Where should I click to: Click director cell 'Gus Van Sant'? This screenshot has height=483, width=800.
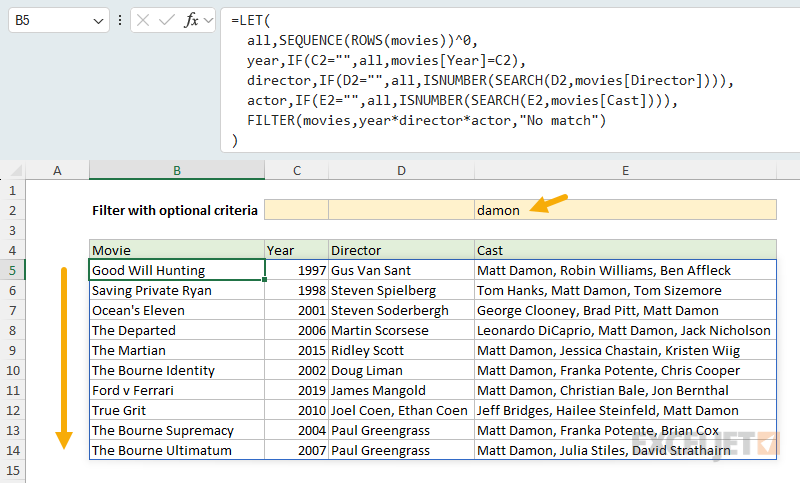point(401,270)
